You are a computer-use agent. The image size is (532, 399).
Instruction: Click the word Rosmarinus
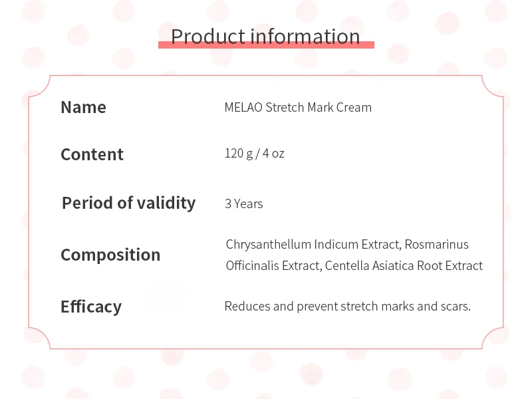(x=437, y=245)
